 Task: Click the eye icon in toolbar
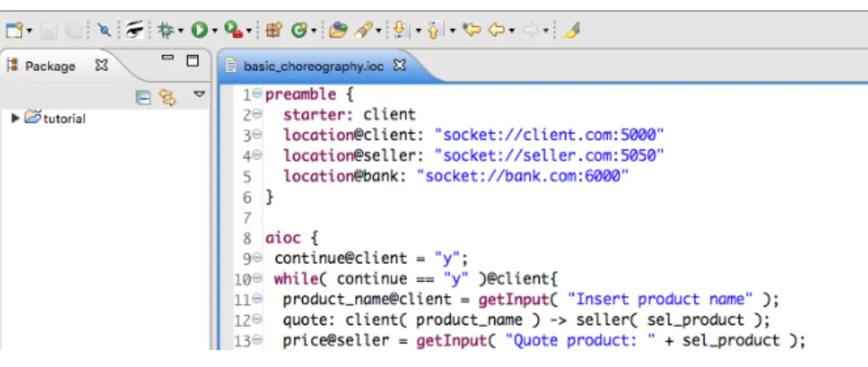pos(134,30)
